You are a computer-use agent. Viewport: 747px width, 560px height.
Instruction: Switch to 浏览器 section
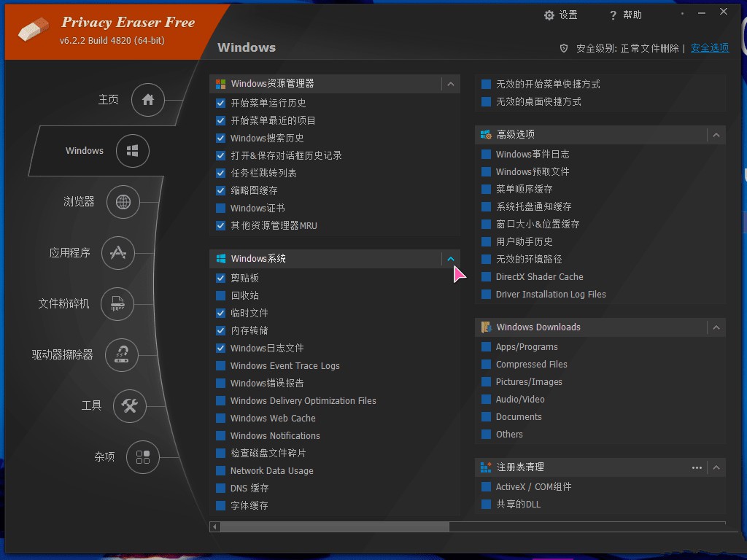(x=79, y=202)
